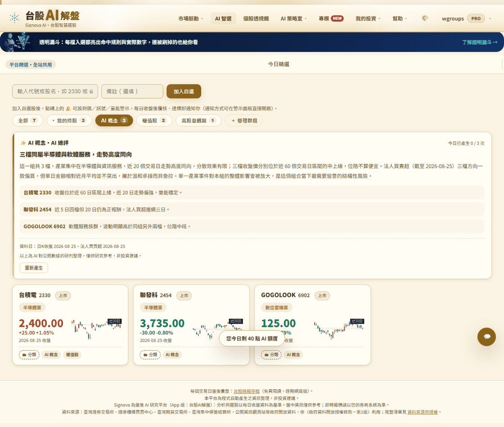Viewport: 504px width, 427px height.
Task: Open the GOGOLOOK candlestick mini chart
Action: click(x=339, y=329)
